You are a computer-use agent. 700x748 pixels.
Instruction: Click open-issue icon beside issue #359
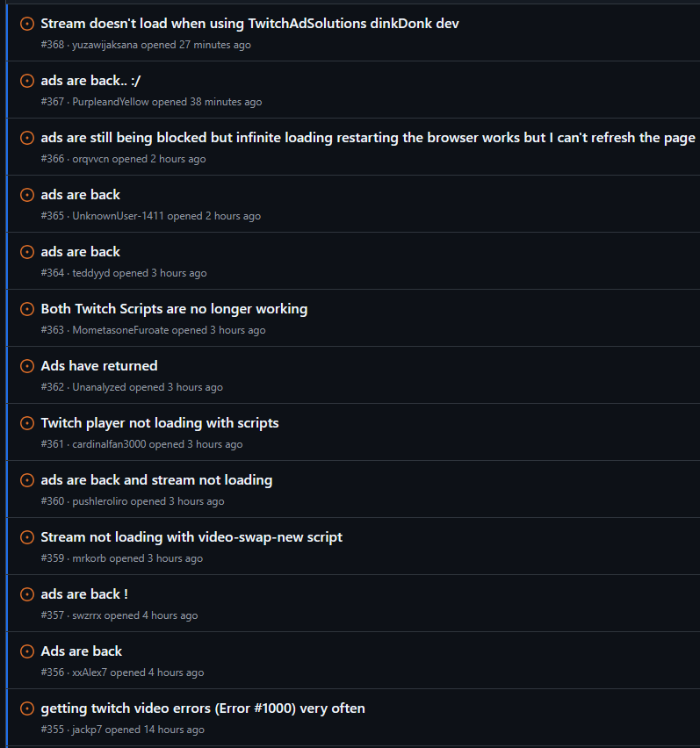(x=27, y=537)
